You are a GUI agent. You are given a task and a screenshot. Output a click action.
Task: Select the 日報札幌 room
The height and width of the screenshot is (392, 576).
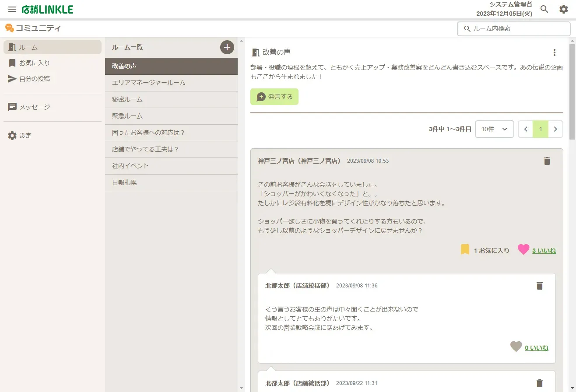[x=171, y=182]
